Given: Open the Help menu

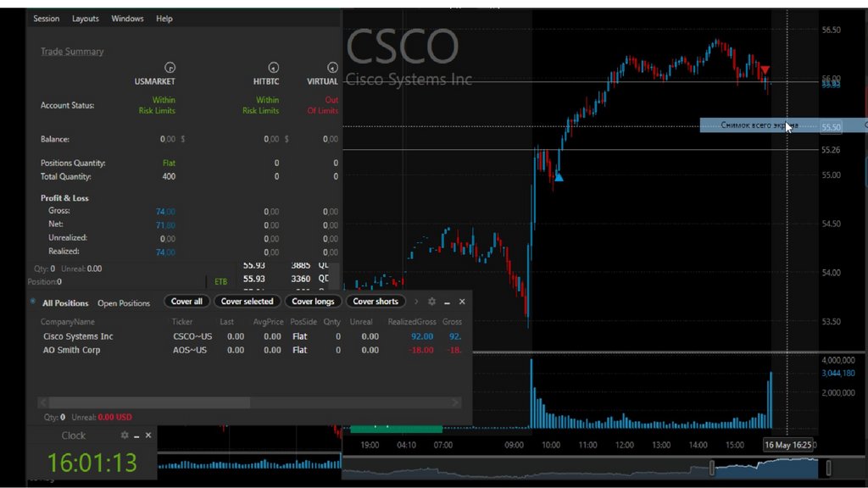Looking at the screenshot, I should click(164, 19).
